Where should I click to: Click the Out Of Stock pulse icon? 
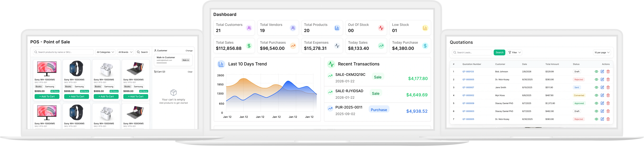pyautogui.click(x=381, y=28)
